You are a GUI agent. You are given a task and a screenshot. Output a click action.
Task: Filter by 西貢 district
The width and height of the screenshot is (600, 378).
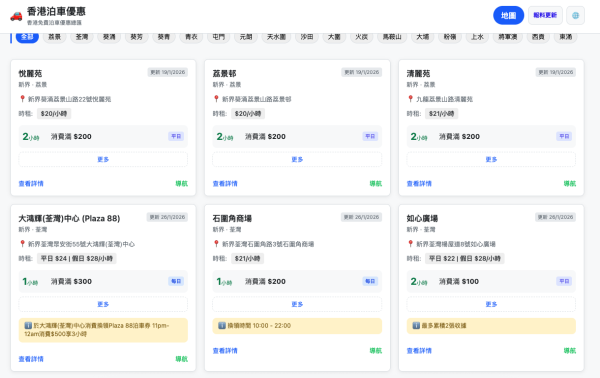(538, 37)
